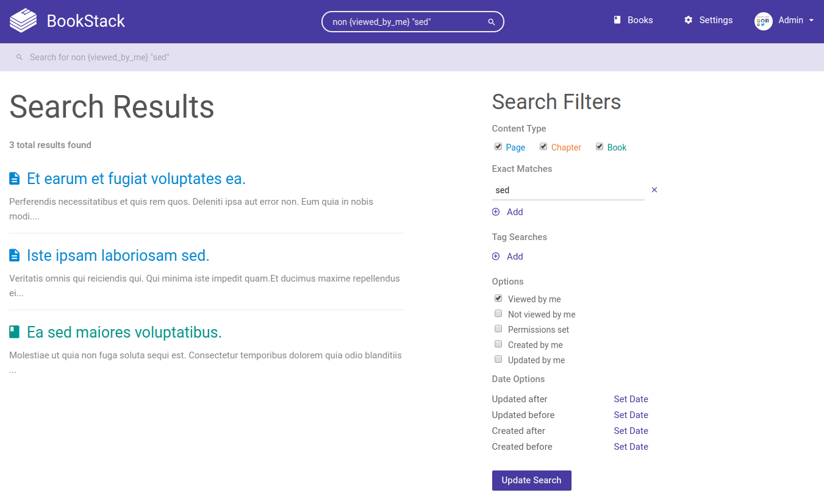824x504 pixels.
Task: Click the Update Search button
Action: tap(531, 480)
